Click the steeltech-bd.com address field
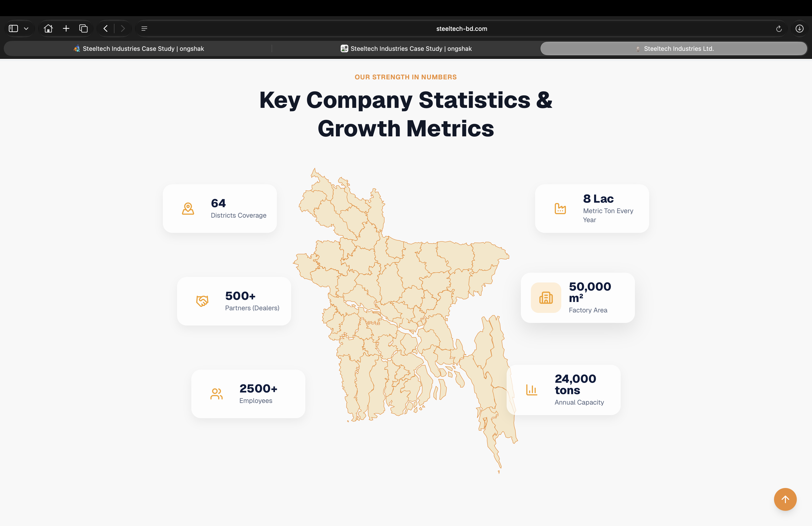 tap(461, 29)
